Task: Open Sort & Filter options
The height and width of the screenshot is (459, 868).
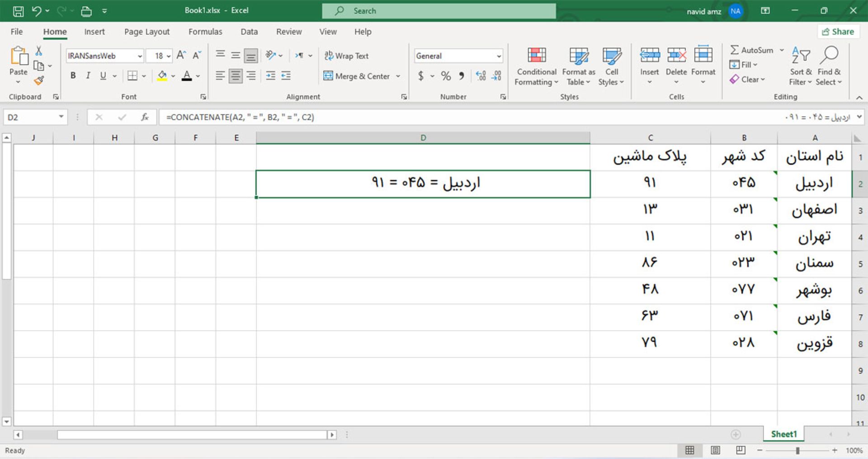Action: (x=799, y=66)
